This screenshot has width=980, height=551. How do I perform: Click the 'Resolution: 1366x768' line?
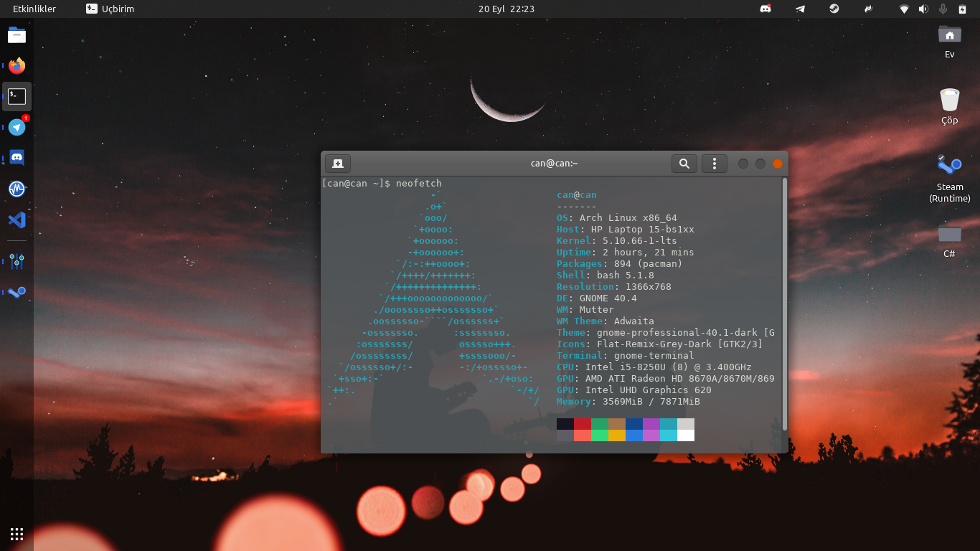tap(614, 287)
